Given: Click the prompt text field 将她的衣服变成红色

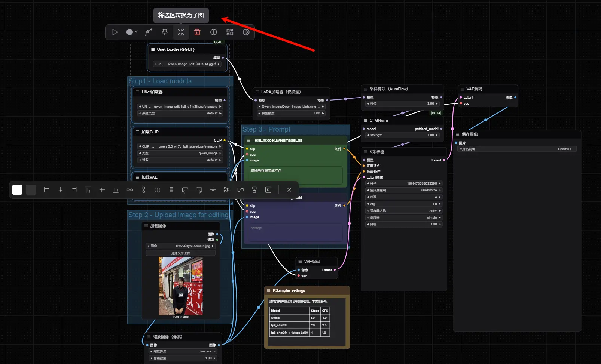Looking at the screenshot, I should (296, 175).
